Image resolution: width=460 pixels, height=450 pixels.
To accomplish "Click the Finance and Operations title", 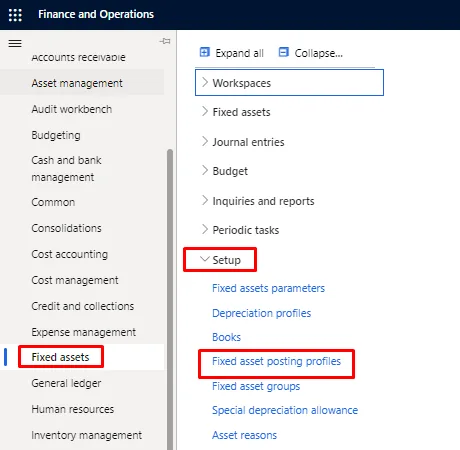I will pos(96,14).
